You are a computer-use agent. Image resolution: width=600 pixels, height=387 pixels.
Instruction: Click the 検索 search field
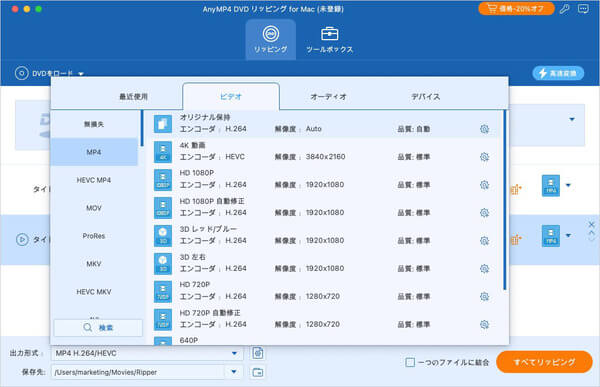(98, 328)
